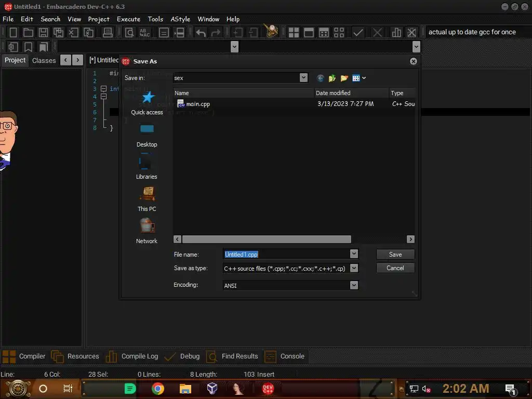Open the Tools menu
The height and width of the screenshot is (399, 532).
tap(155, 19)
